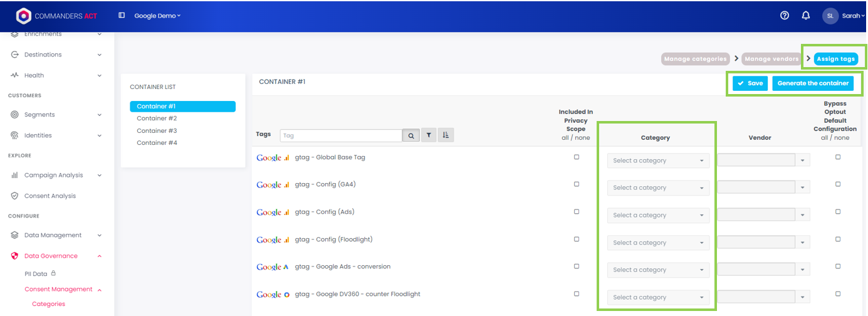This screenshot has height=316, width=868.
Task: Toggle the sidebar collapse icon
Action: tap(122, 16)
